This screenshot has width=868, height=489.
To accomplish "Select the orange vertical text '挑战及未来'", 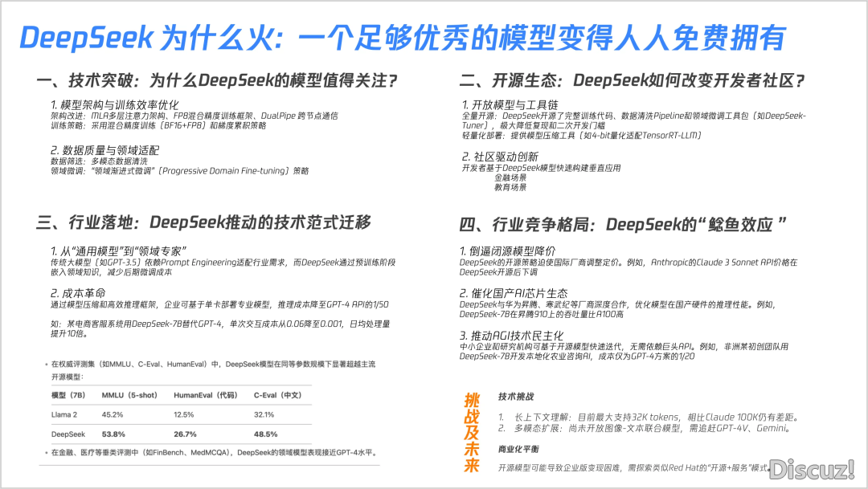I will [x=472, y=433].
